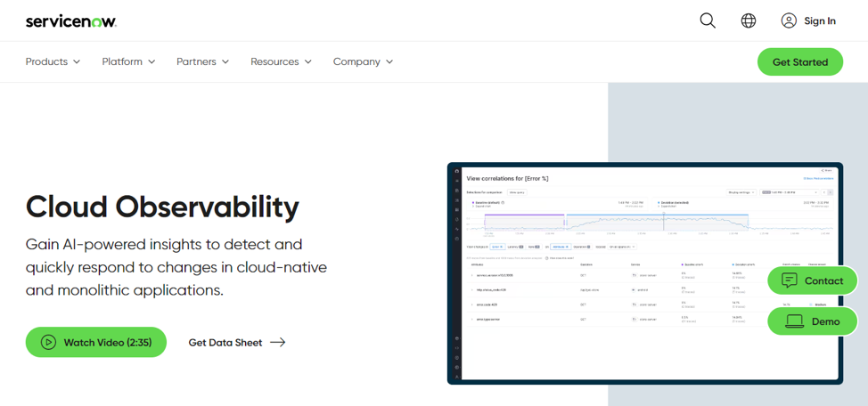Open the globe language selector
868x406 pixels.
pos(749,20)
